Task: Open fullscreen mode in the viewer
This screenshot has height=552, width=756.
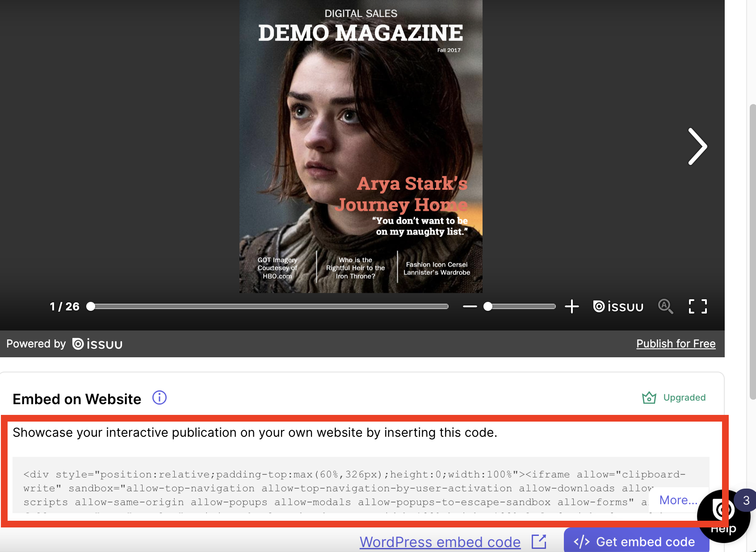Action: click(x=697, y=306)
